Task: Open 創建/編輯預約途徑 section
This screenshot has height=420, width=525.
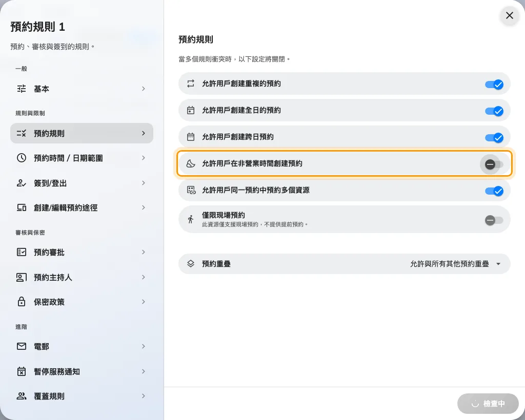Action: click(82, 207)
